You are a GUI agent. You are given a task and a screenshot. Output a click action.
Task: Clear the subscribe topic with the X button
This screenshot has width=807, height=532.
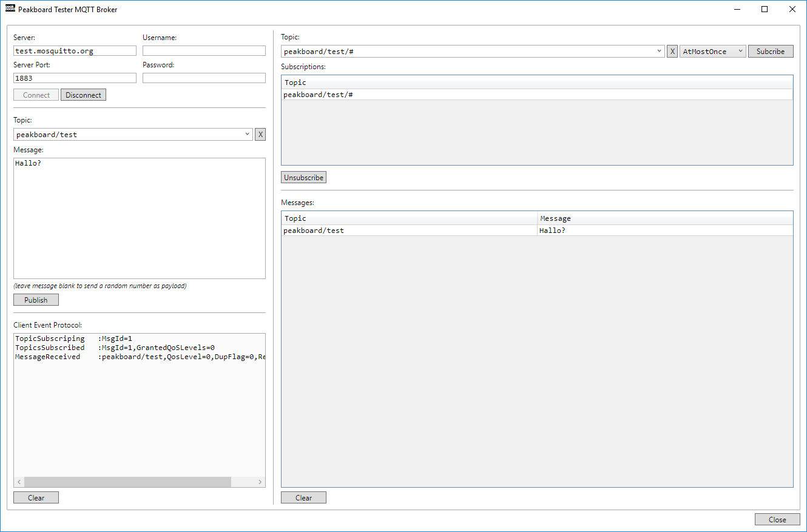click(672, 51)
